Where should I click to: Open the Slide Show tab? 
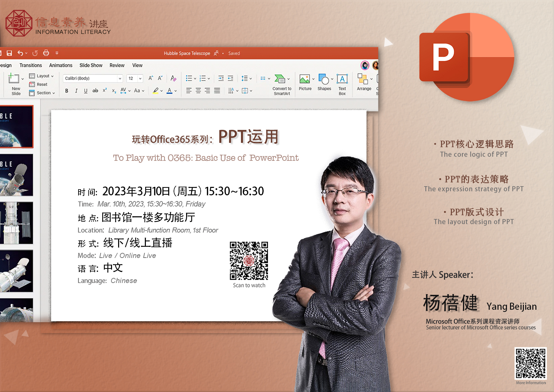(91, 65)
